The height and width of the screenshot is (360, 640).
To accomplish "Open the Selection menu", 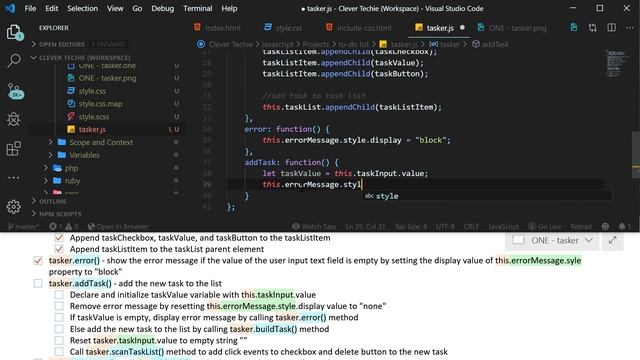I will 82,8.
